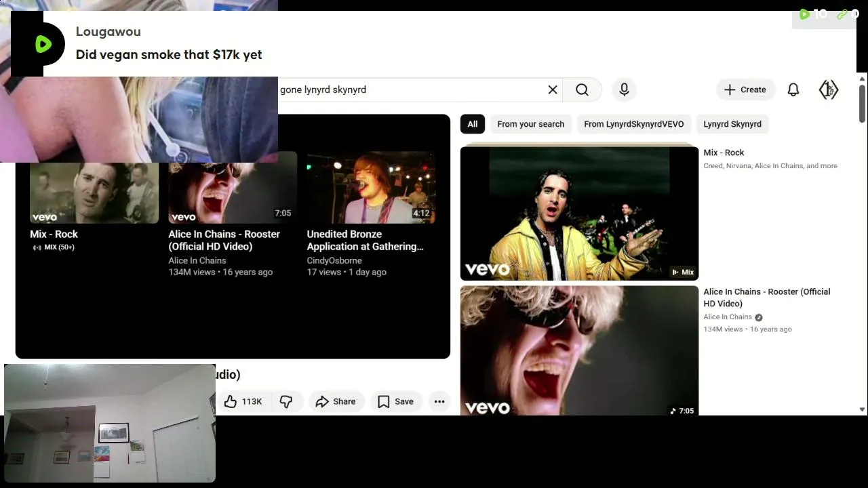Dislike the video with the thumbs-down icon
This screenshot has height=488, width=868.
point(286,401)
